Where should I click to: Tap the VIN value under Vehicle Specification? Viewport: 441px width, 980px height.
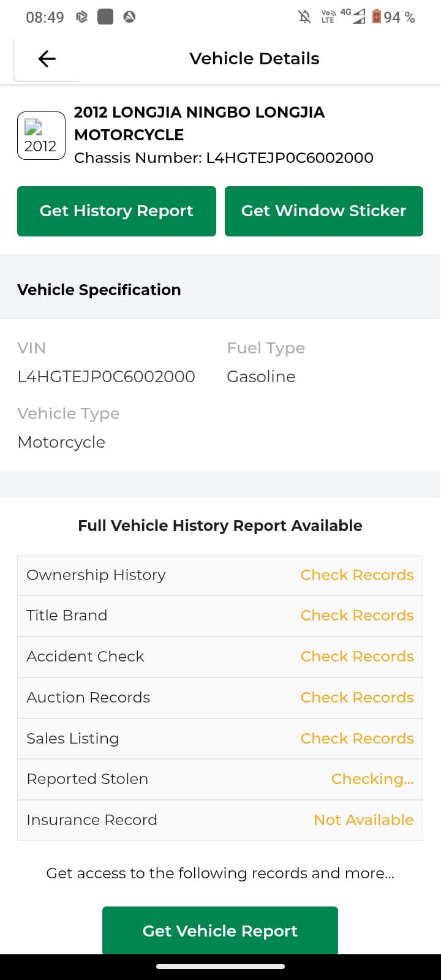point(107,377)
